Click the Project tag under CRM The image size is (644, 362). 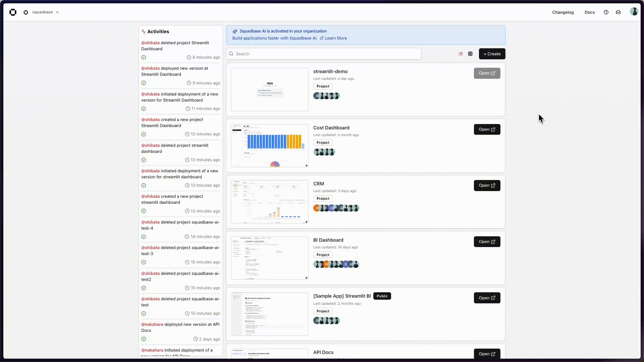(x=323, y=199)
